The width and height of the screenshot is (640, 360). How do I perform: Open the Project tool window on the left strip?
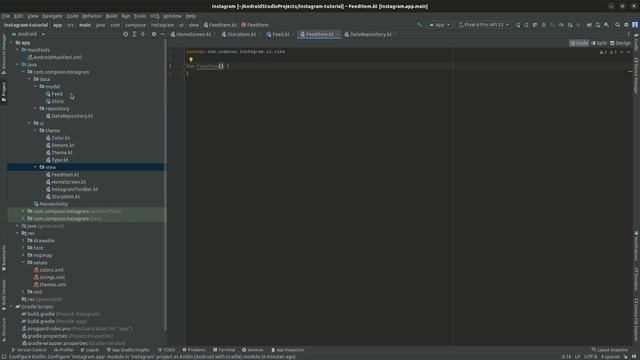(x=4, y=92)
